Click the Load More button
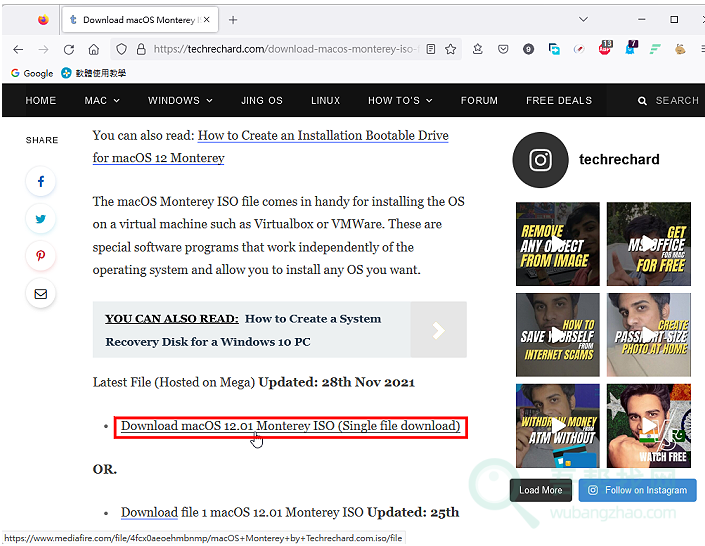Screen dimensions: 705x546 [x=540, y=490]
